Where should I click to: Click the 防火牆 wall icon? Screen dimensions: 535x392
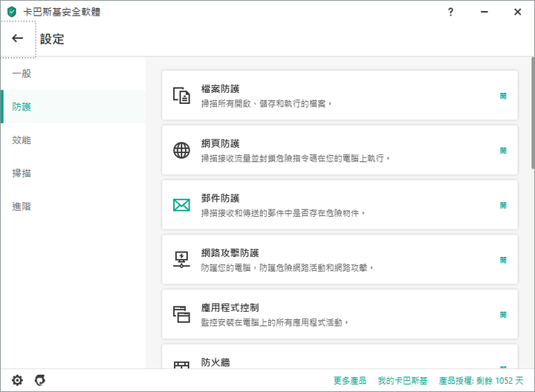[181, 365]
